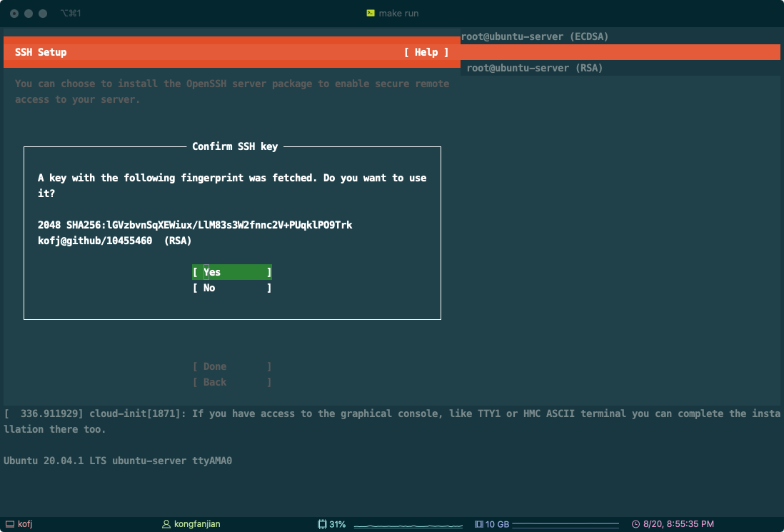784x532 pixels.
Task: Click the 8/20 date and time text
Action: (678, 524)
